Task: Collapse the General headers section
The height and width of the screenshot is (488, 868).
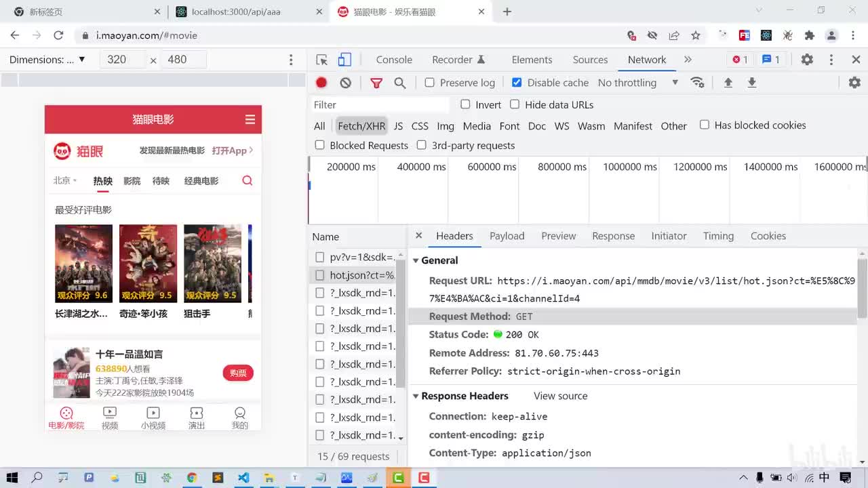Action: pyautogui.click(x=416, y=260)
